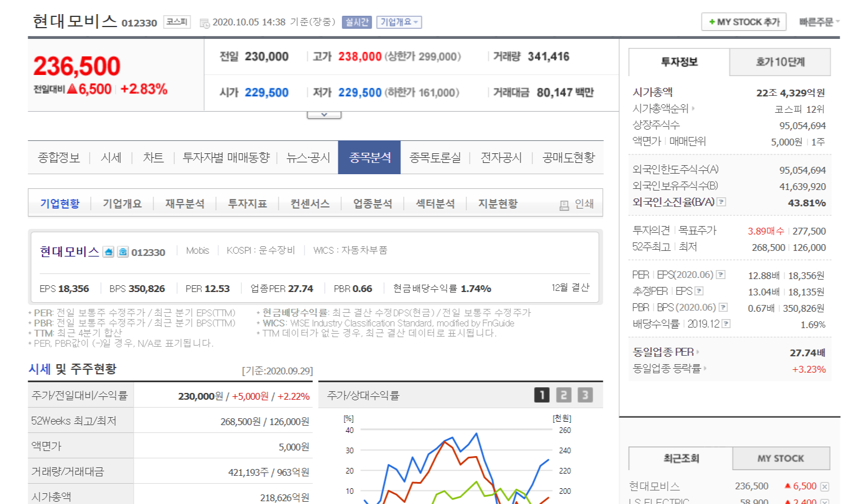
Task: Click 현대모비스 in the recent list
Action: (x=654, y=486)
